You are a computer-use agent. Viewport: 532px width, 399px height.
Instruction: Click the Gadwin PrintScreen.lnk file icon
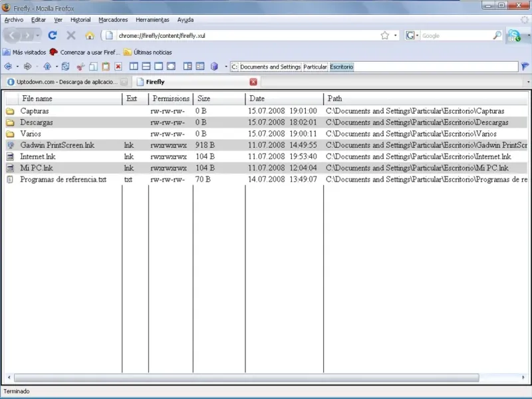[10, 145]
